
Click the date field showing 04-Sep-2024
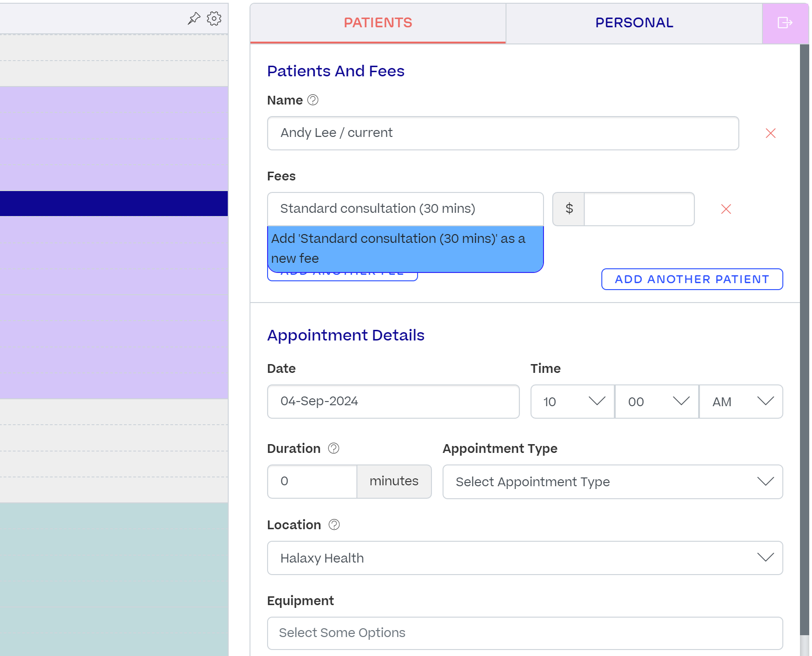394,402
